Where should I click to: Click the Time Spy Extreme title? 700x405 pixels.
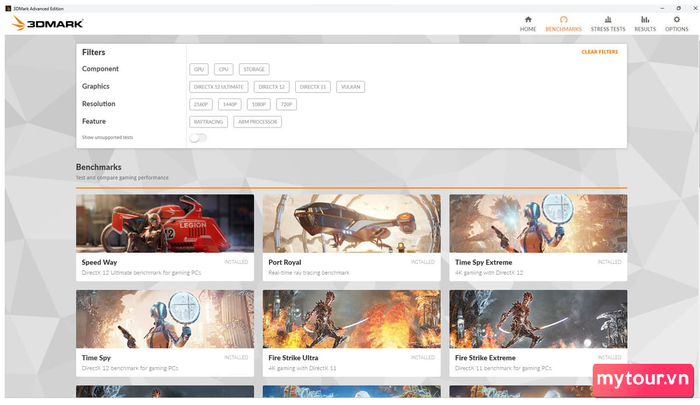(x=483, y=262)
